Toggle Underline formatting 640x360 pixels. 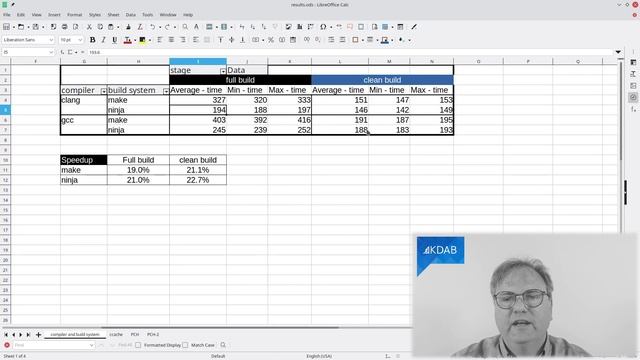click(115, 40)
